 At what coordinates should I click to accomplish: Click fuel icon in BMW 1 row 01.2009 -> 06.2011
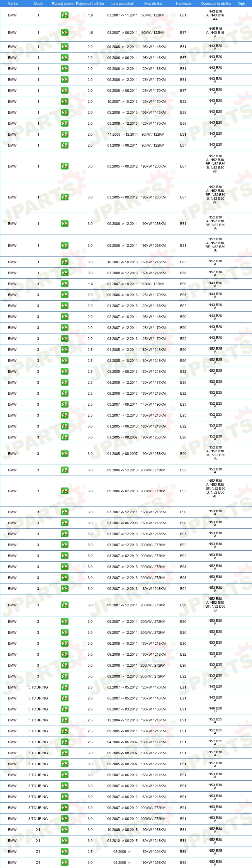point(64,145)
